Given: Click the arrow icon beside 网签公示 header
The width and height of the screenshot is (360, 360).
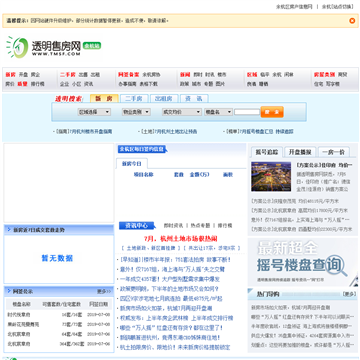Looking at the screenshot, I should click(x=9, y=291).
